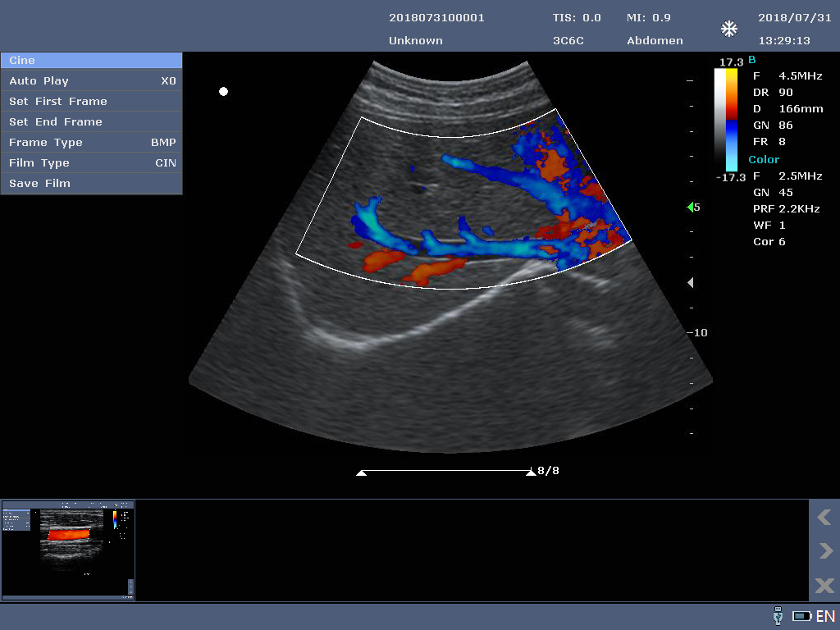Change Auto Play speed X0 setting
This screenshot has height=630, width=840.
click(167, 81)
